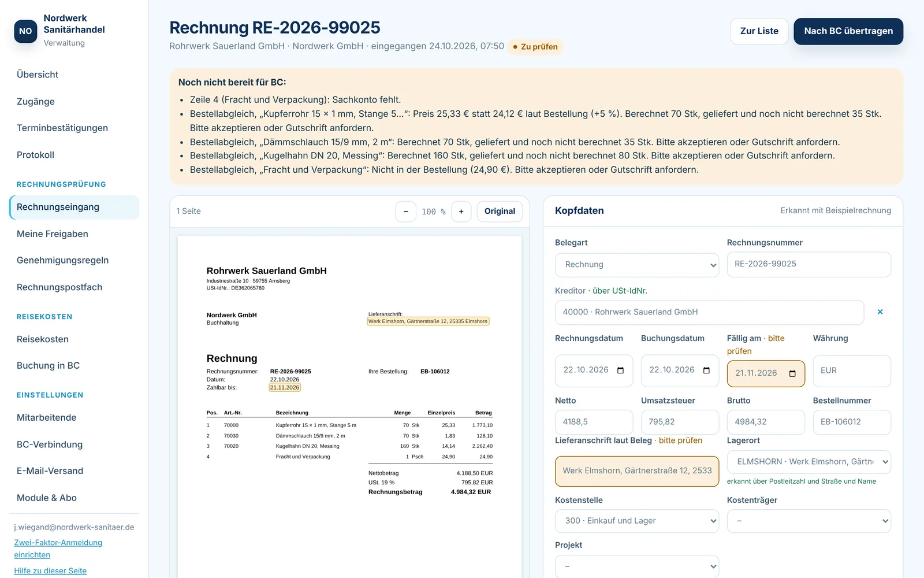The image size is (924, 578).
Task: Focus the Umsatzsteuer amount field
Action: 680,423
